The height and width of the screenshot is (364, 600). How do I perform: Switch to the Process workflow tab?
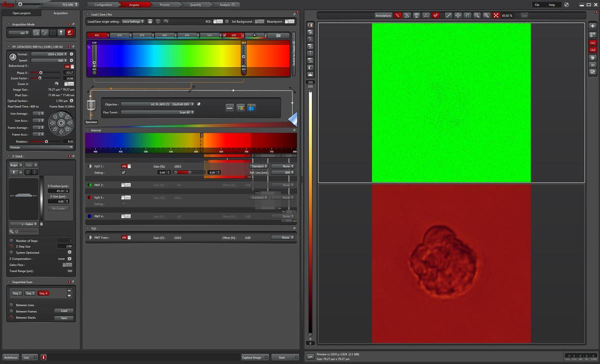(x=164, y=4)
